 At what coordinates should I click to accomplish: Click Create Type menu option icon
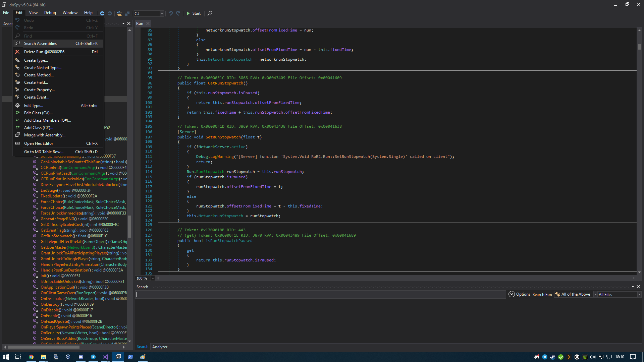[x=18, y=60]
